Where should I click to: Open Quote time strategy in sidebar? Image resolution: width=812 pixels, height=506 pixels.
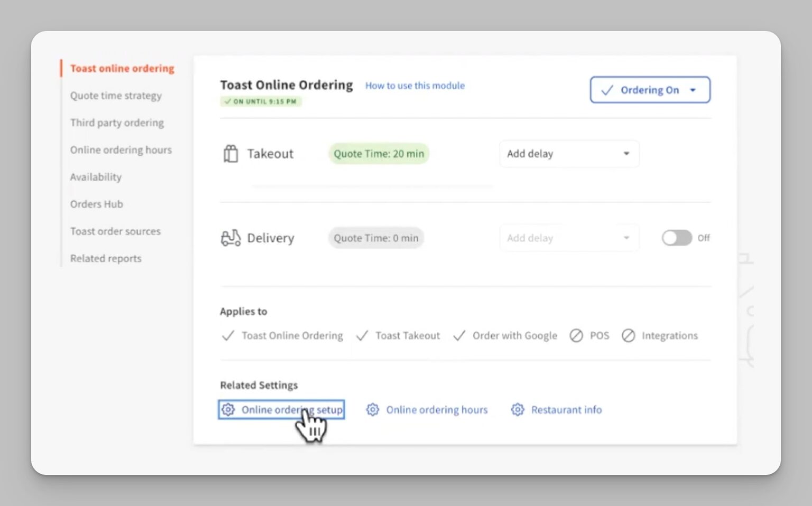coord(116,96)
